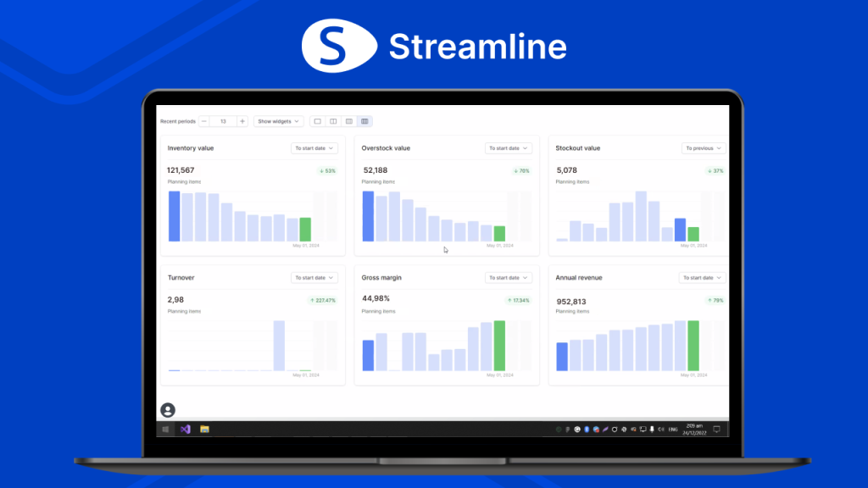Open the user profile avatar icon
This screenshot has width=868, height=488.
point(168,410)
